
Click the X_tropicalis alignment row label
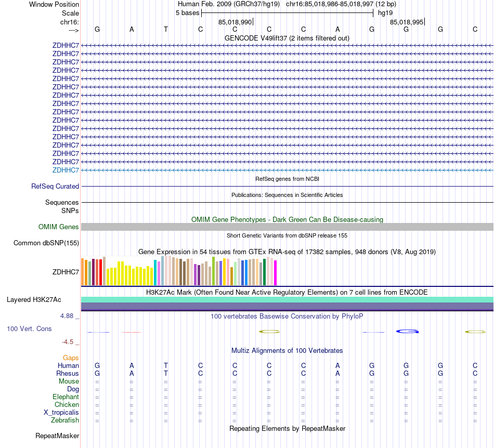coord(61,413)
